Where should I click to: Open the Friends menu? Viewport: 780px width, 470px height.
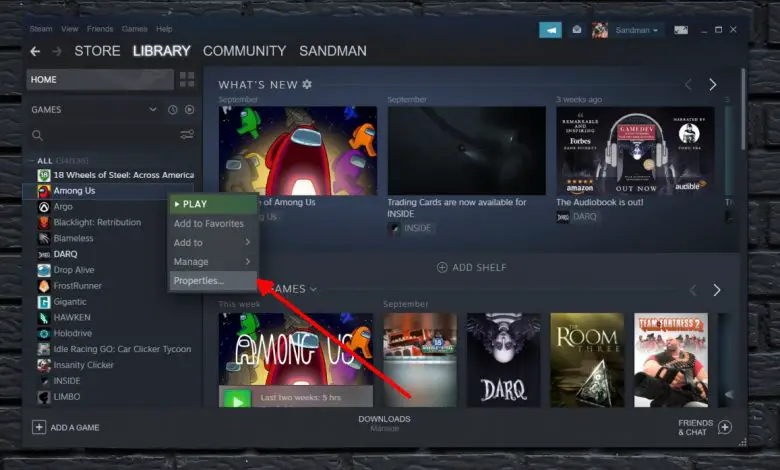click(x=100, y=29)
